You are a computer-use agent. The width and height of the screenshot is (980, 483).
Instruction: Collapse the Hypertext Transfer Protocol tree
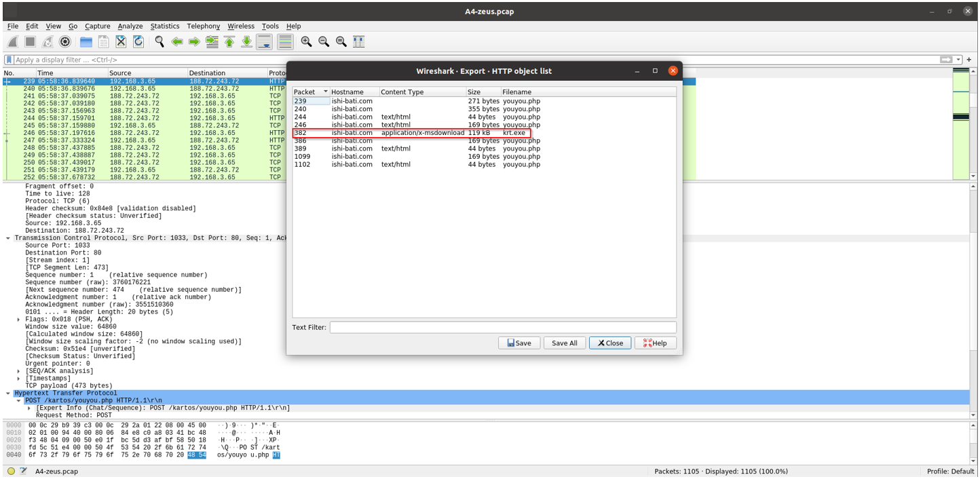click(8, 393)
